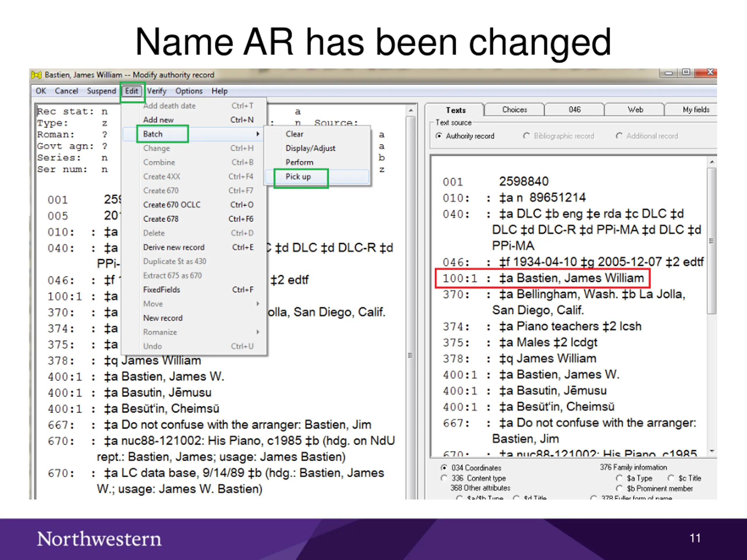The width and height of the screenshot is (747, 560).
Task: Open the Verify menu
Action: pos(157,91)
